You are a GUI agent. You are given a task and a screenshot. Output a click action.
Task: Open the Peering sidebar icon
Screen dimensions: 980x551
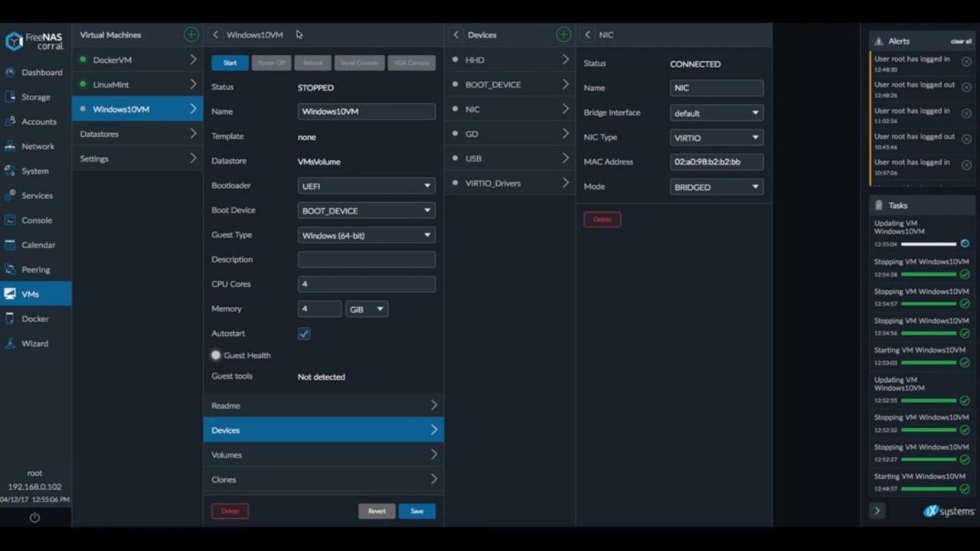(10, 269)
